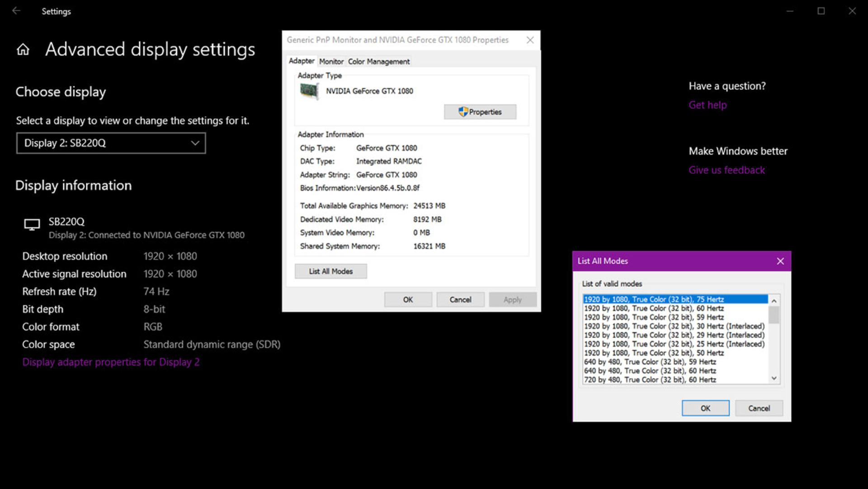Click the adapter Properties button
The width and height of the screenshot is (868, 489).
[x=480, y=112]
